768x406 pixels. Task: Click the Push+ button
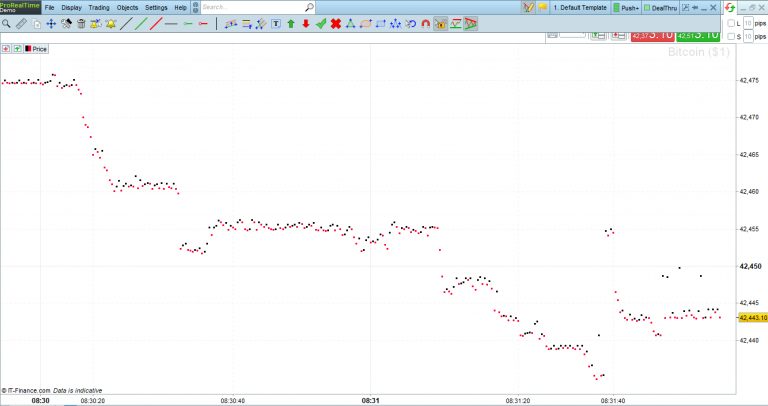(x=625, y=7)
